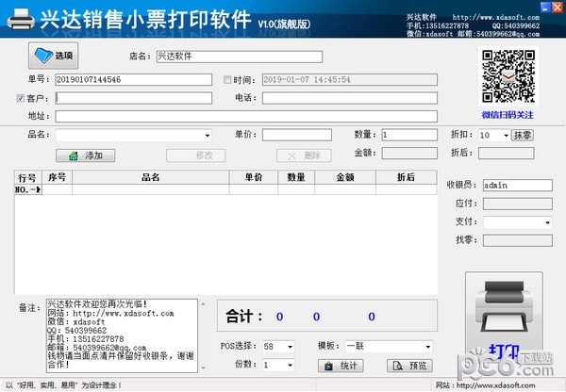Viewport: 566px width, 392px height.
Task: Close the application window
Action: pyautogui.click(x=557, y=8)
